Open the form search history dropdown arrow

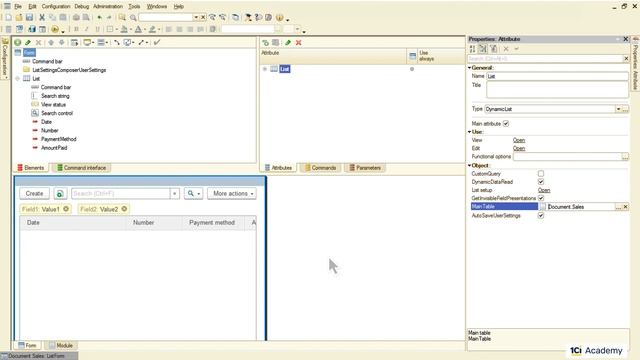(x=174, y=193)
